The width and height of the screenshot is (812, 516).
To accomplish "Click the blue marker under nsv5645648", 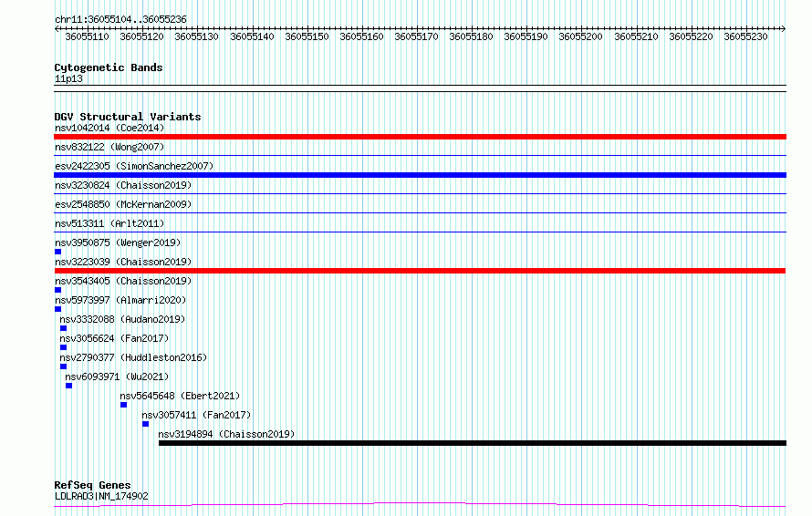I will coord(124,405).
